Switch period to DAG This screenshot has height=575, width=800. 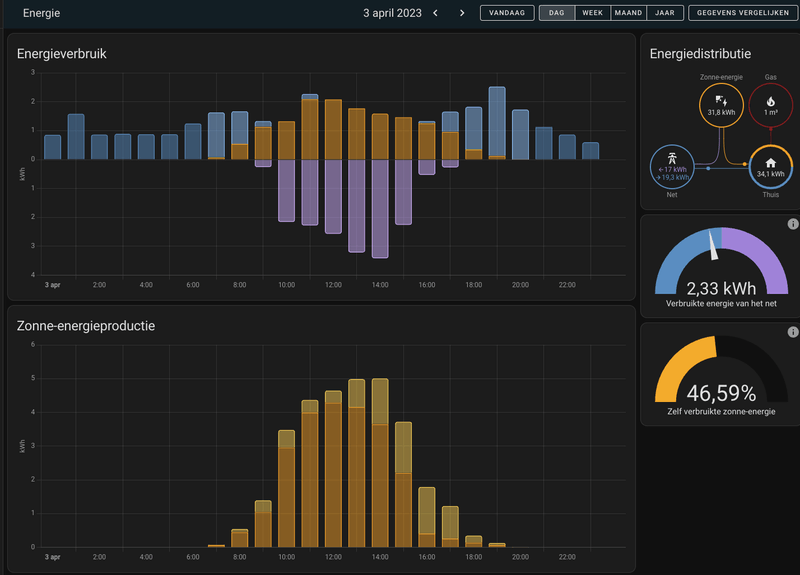pyautogui.click(x=557, y=13)
